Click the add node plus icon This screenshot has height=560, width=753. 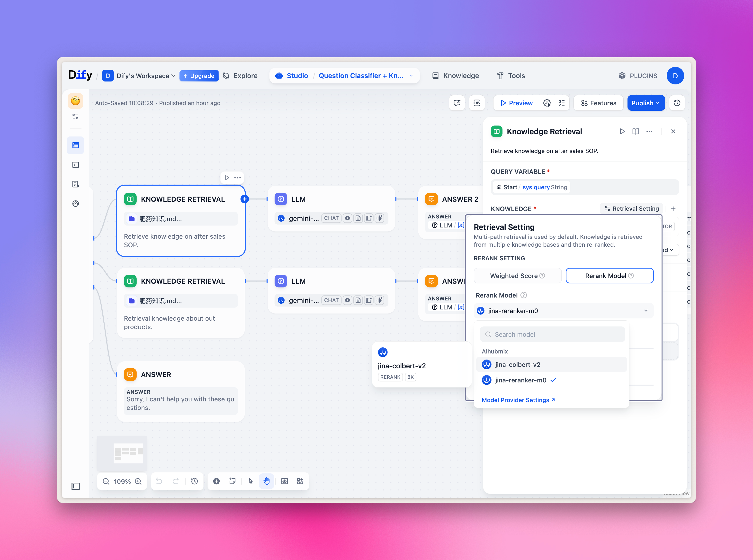click(216, 481)
